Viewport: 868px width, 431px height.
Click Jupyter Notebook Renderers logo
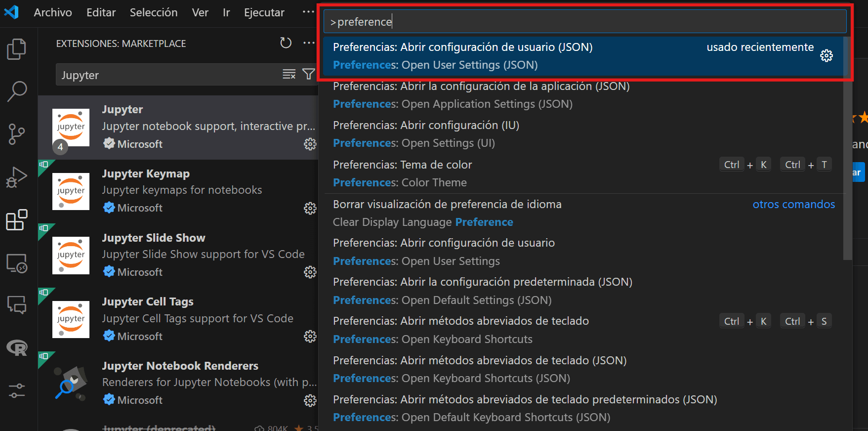[x=71, y=383]
